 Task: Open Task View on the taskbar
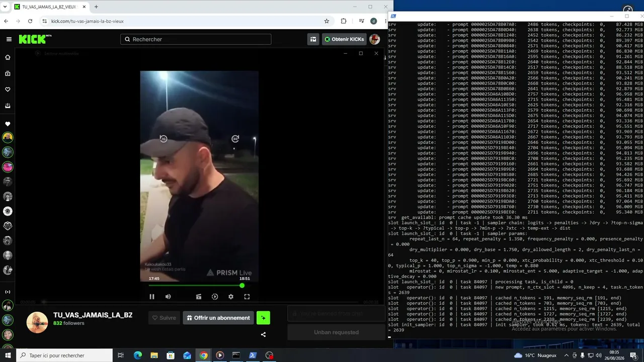point(121,355)
